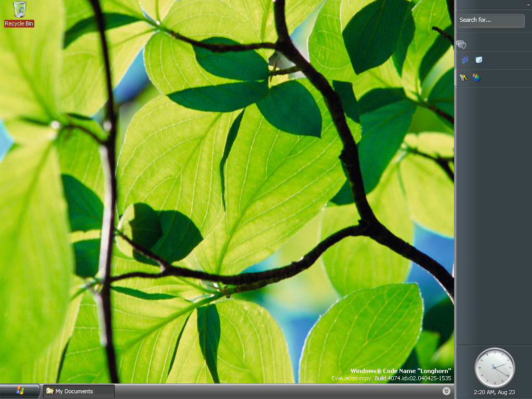Click the folder icon on the My Documents button
The width and height of the screenshot is (532, 399).
click(x=50, y=391)
